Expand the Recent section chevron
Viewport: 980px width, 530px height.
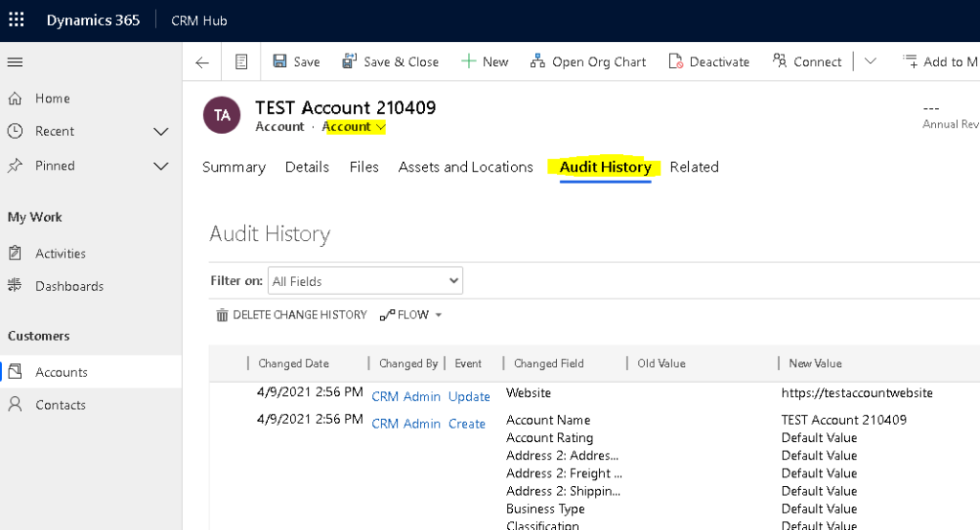(x=161, y=131)
